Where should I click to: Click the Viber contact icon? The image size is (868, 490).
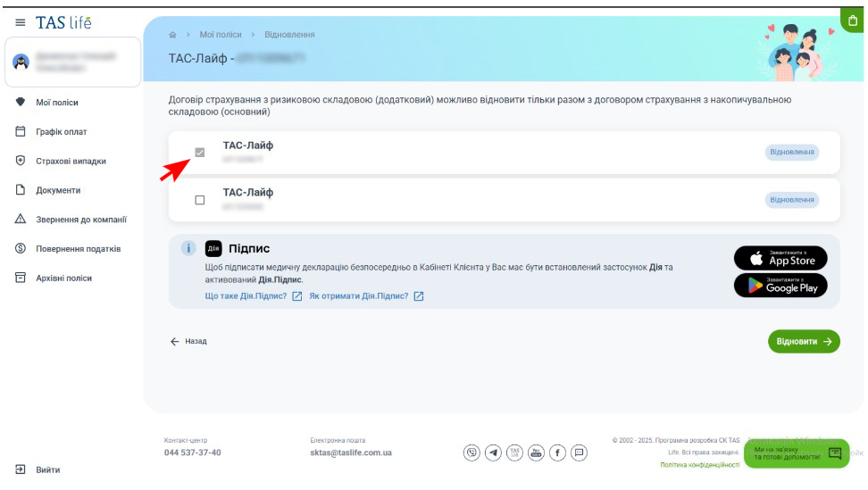click(472, 453)
